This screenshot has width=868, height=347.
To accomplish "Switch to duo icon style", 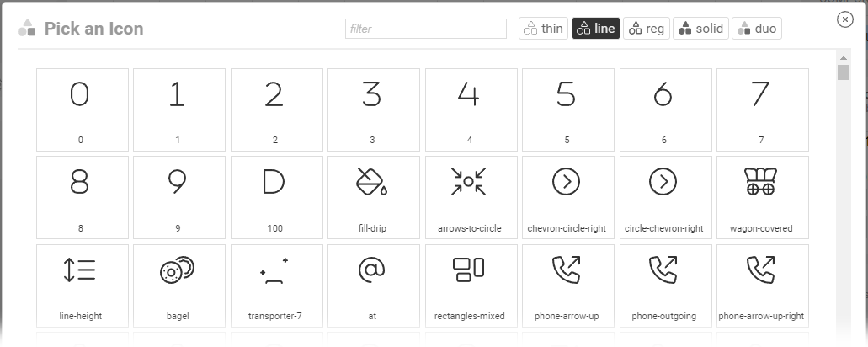I will coord(757,29).
